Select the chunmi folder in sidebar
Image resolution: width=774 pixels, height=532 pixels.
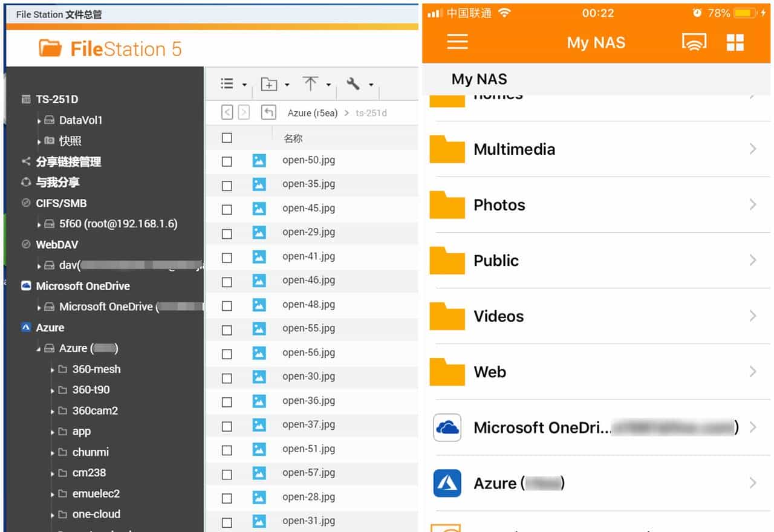[90, 452]
